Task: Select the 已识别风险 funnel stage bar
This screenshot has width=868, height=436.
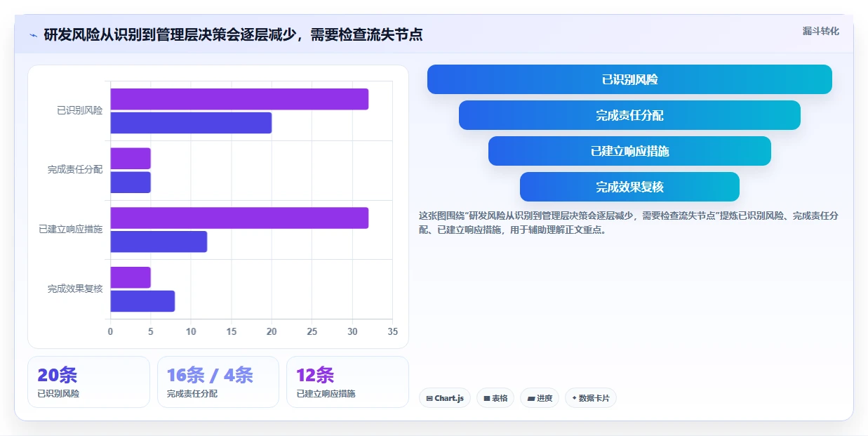Action: point(629,79)
